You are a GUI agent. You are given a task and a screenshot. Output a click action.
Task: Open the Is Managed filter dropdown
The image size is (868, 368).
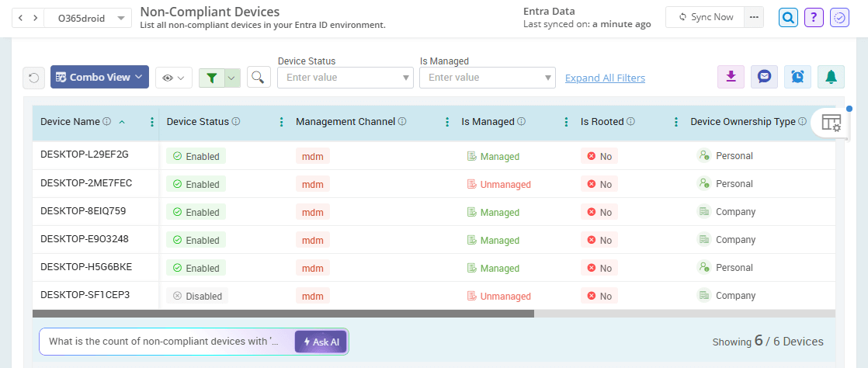[488, 78]
